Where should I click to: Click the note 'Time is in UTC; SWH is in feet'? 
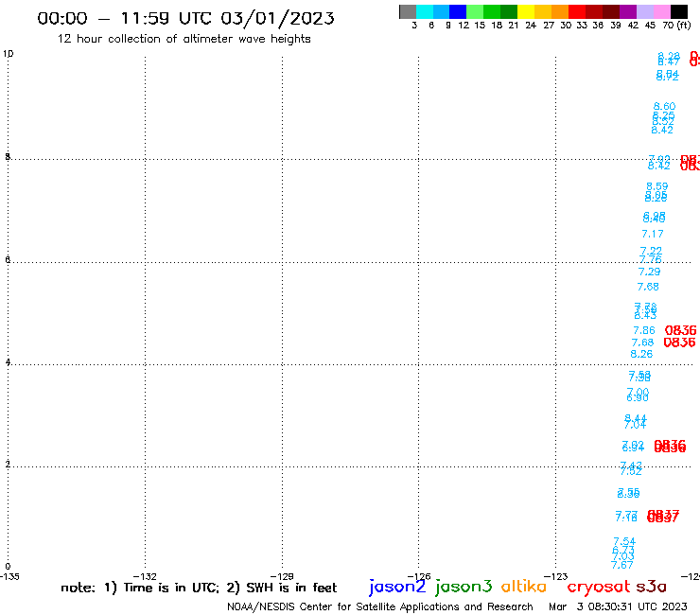coord(199,588)
